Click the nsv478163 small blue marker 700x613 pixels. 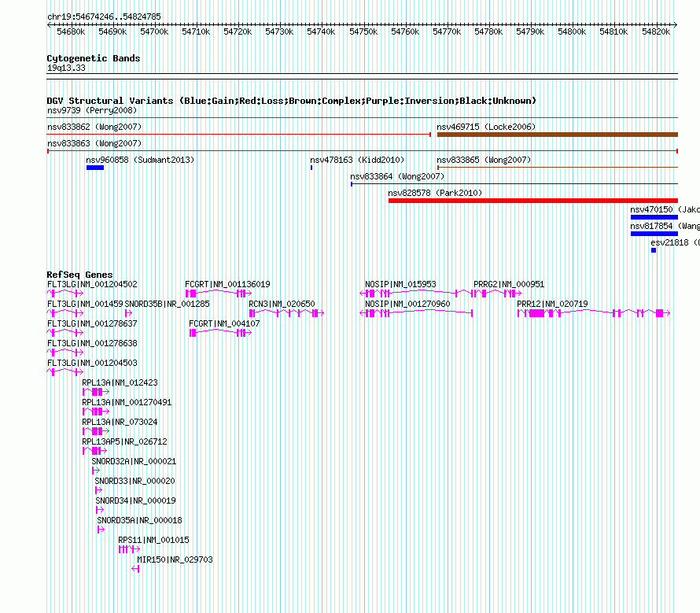point(311,168)
